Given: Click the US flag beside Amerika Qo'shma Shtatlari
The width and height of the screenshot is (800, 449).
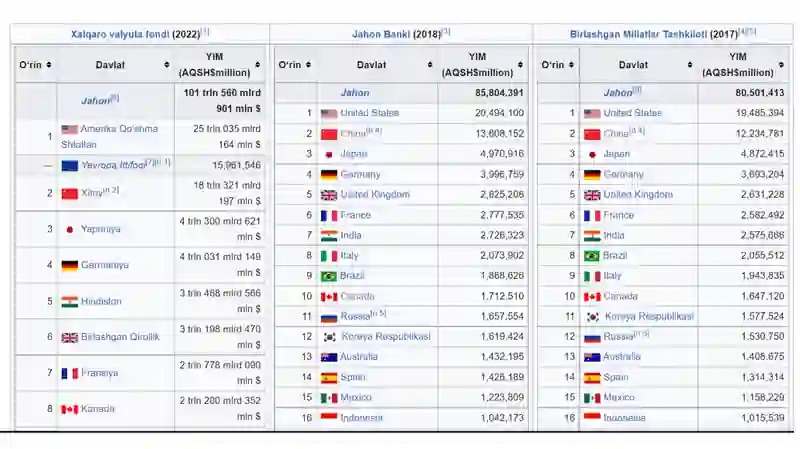Looking at the screenshot, I should (69, 130).
